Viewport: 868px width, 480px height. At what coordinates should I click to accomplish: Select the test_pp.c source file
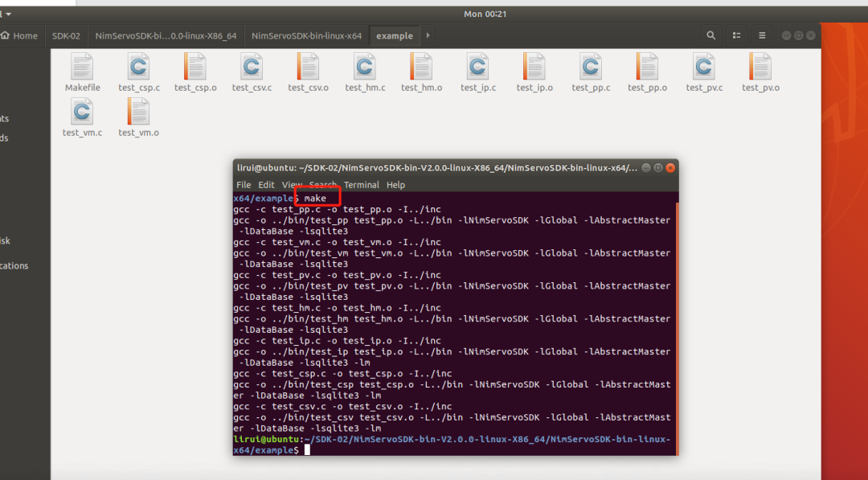(x=591, y=72)
